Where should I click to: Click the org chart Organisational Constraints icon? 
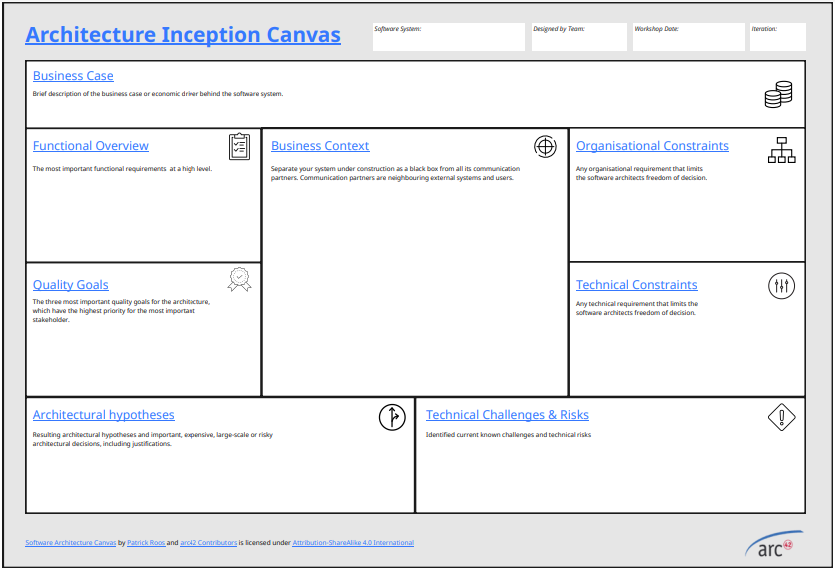781,150
